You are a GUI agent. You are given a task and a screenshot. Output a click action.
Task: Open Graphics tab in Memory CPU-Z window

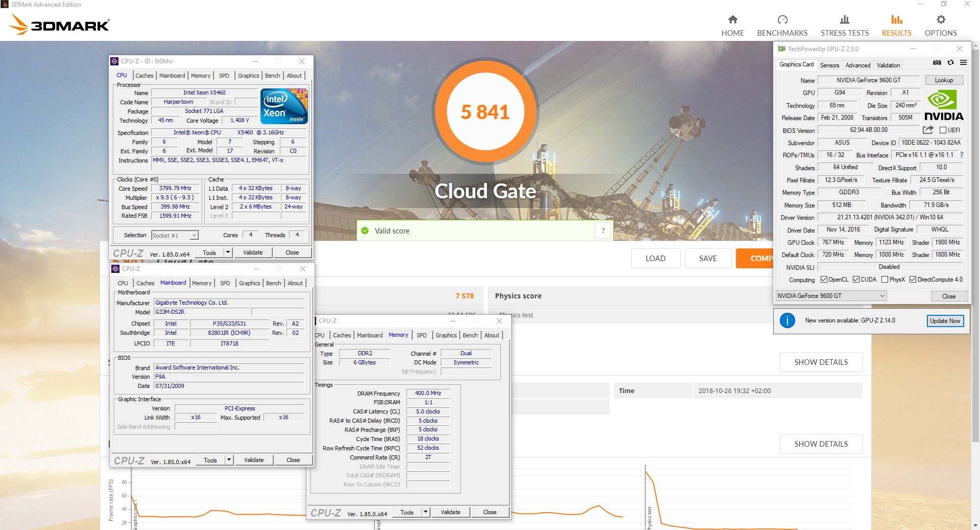(446, 335)
